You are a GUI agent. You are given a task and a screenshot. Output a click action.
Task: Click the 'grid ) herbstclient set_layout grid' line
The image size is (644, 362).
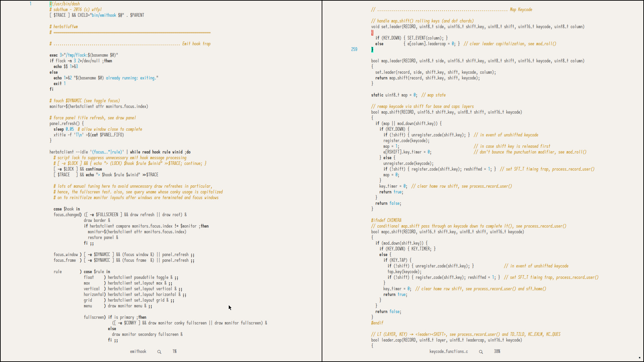tap(129, 300)
